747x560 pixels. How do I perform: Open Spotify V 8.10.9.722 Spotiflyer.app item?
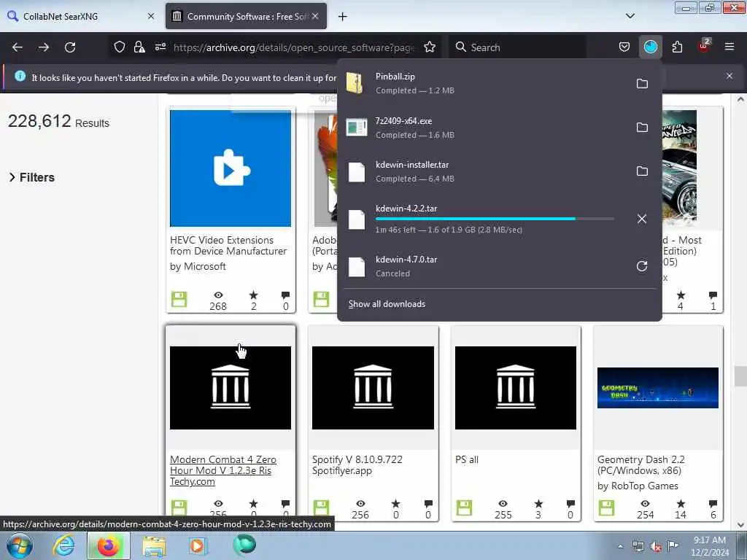[x=357, y=465]
